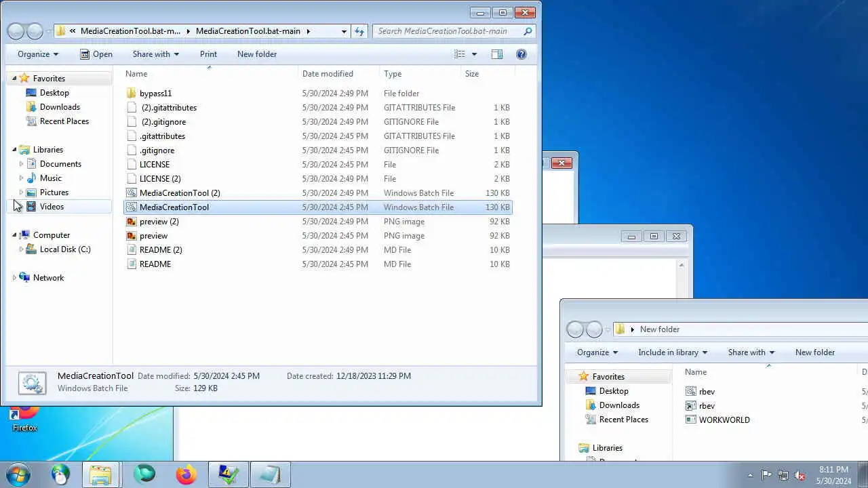Image resolution: width=868 pixels, height=488 pixels.
Task: Sort by the Type column header
Action: pos(420,74)
